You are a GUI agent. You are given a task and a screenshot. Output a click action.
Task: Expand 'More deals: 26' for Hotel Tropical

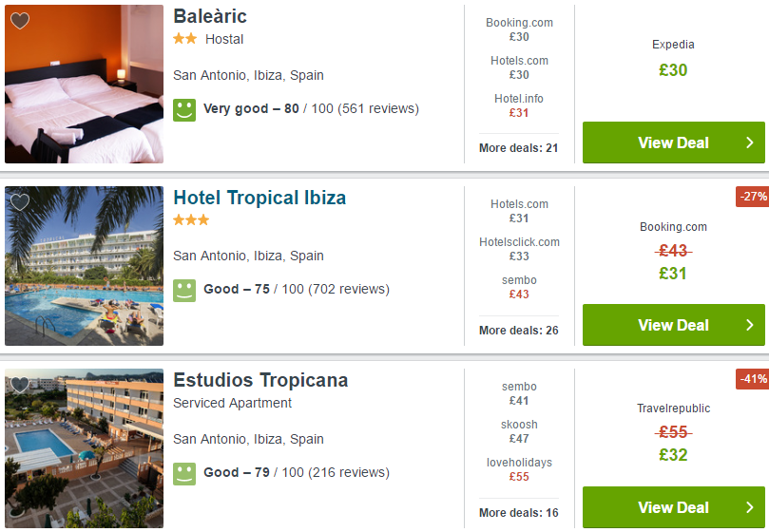(x=518, y=330)
